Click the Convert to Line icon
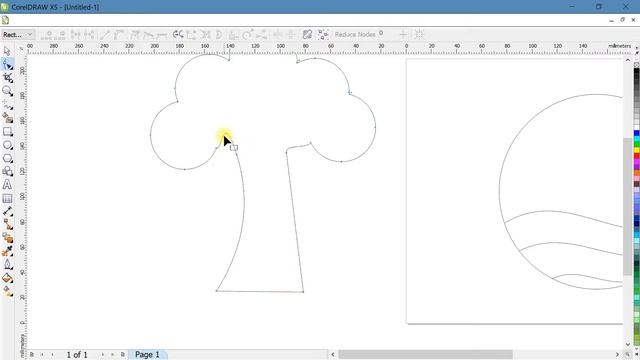The width and height of the screenshot is (640, 360). (105, 35)
